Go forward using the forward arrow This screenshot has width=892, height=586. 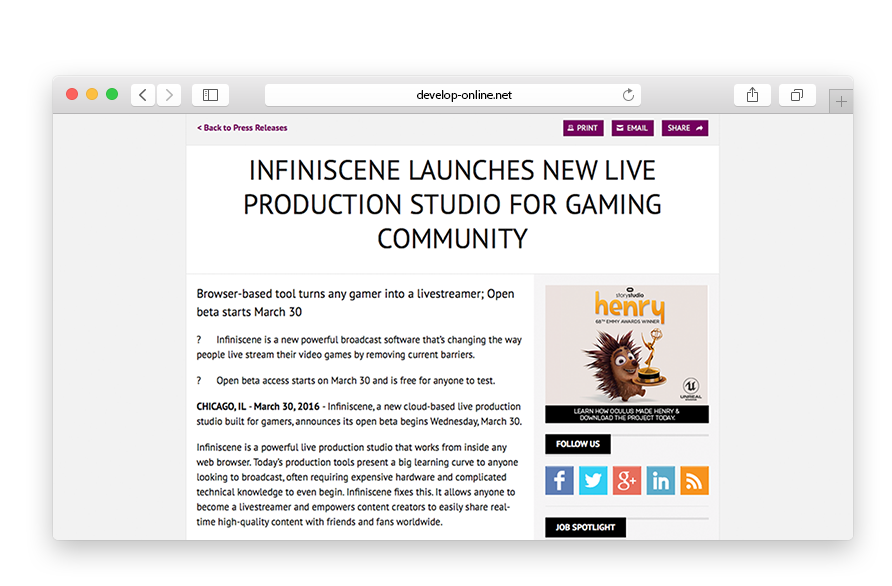(x=168, y=94)
